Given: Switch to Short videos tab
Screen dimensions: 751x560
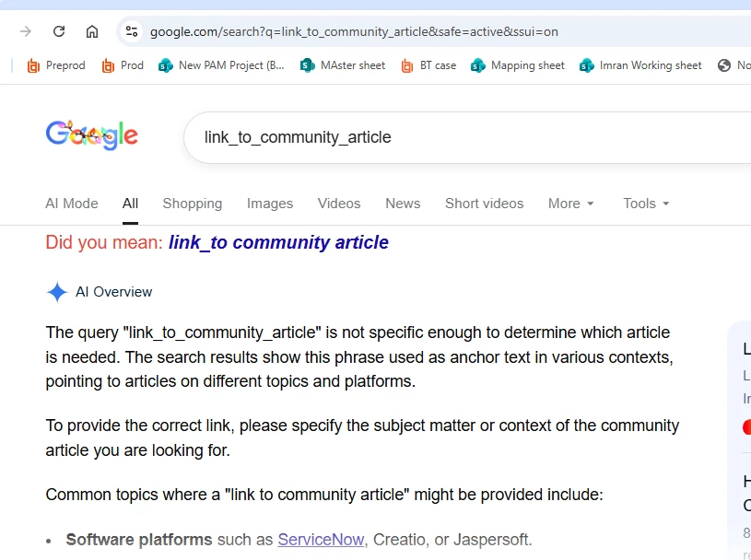Looking at the screenshot, I should (x=484, y=204).
